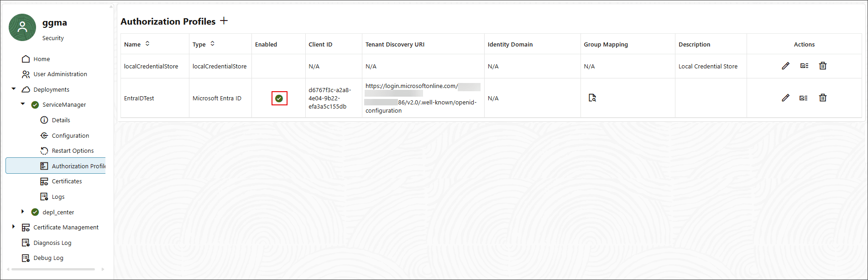Edit the localCredentialStore profile with pencil icon

(785, 66)
